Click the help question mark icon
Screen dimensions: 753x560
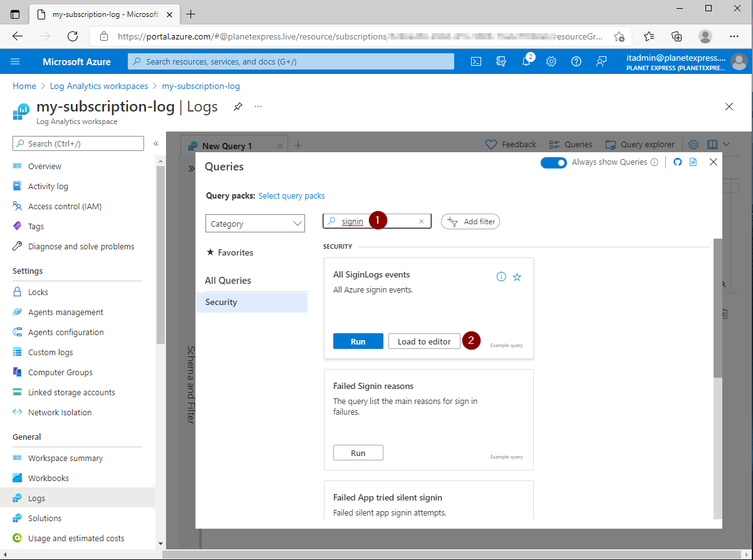576,61
